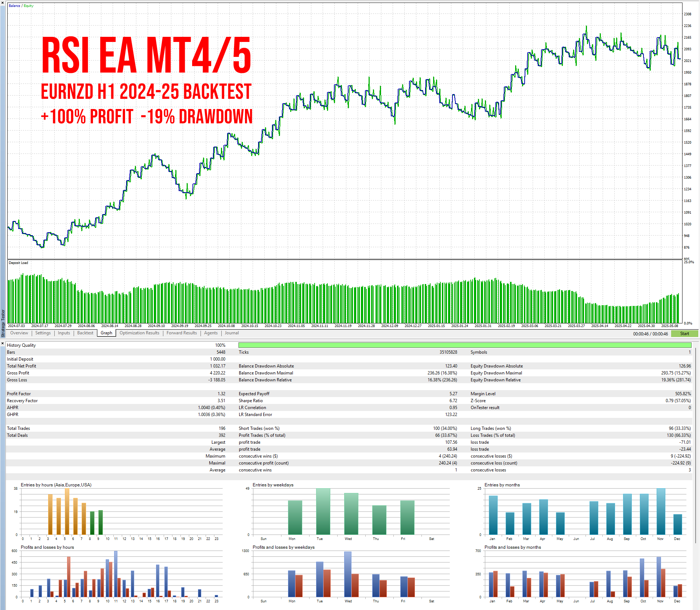Open the Overview tab
Viewport: 700px width, 610px height.
click(x=19, y=333)
